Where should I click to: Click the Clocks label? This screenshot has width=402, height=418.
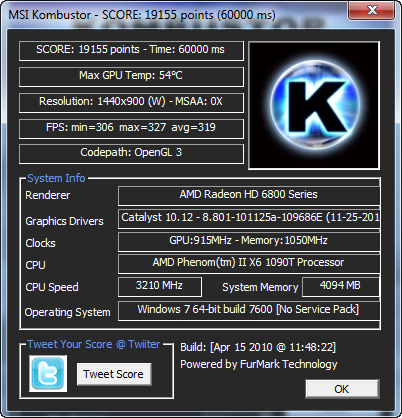click(40, 243)
